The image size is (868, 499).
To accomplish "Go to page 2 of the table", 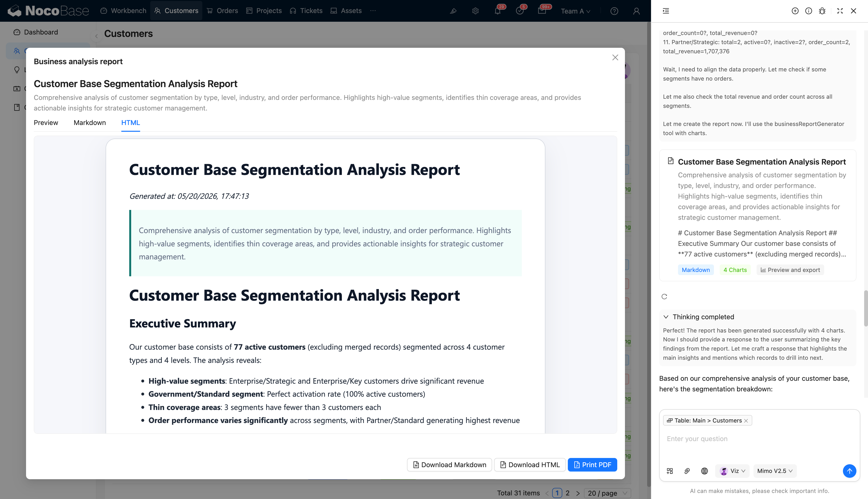I will tap(567, 493).
